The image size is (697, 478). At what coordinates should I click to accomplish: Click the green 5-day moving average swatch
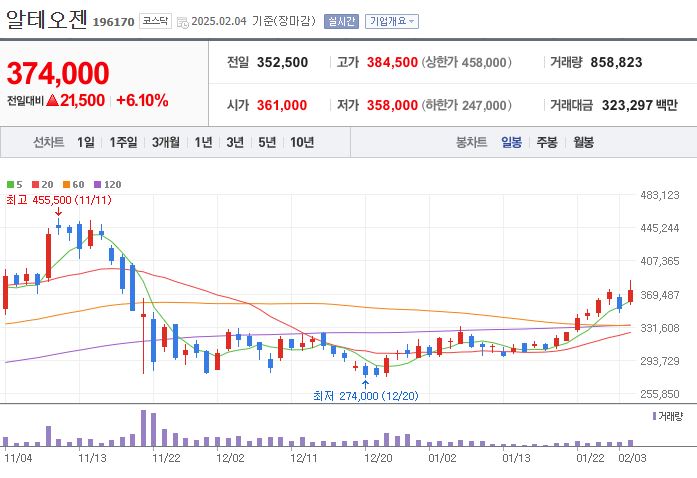pyautogui.click(x=11, y=185)
